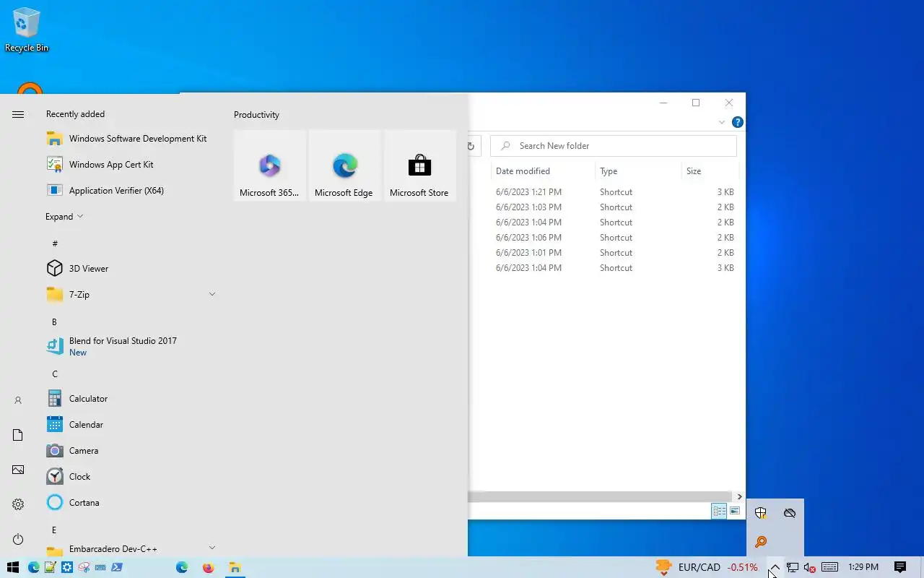Click the Search New folder box
Screen dimensions: 924x578
[x=614, y=146]
